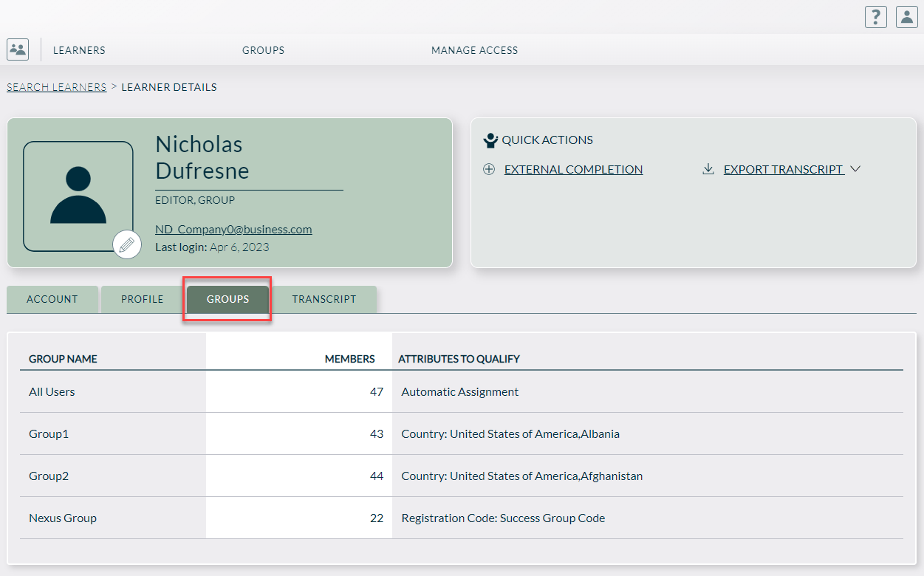Click ATTRIBUTES TO QUALIFY column header
This screenshot has height=576, width=924.
tap(459, 359)
